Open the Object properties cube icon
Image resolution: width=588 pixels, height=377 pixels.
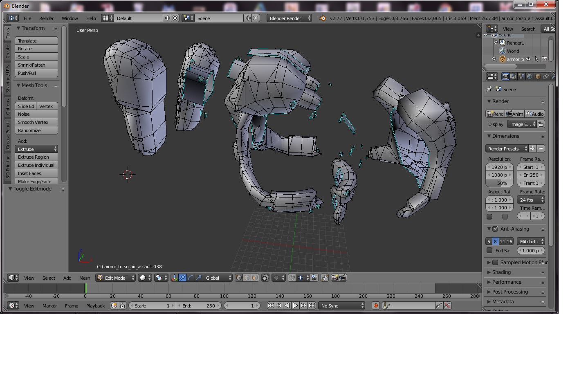point(538,76)
